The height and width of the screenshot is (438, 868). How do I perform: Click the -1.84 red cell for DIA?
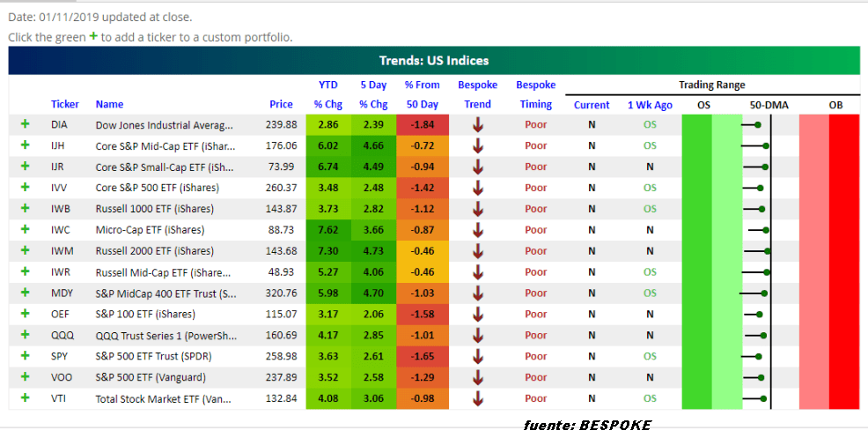422,125
